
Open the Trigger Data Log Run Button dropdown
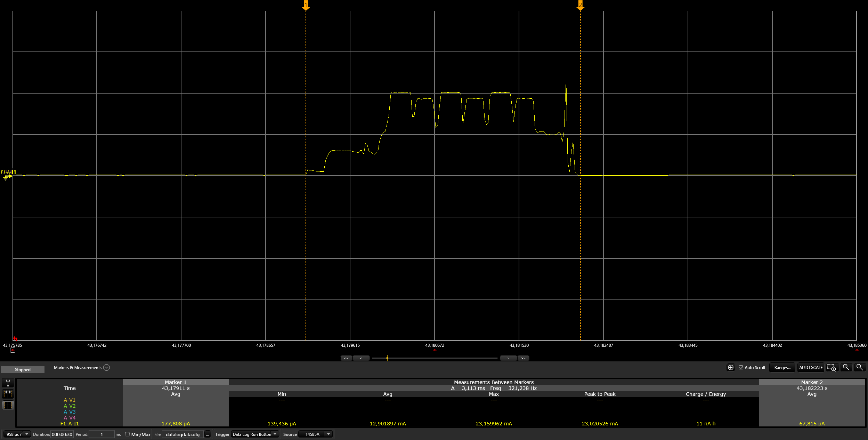255,434
